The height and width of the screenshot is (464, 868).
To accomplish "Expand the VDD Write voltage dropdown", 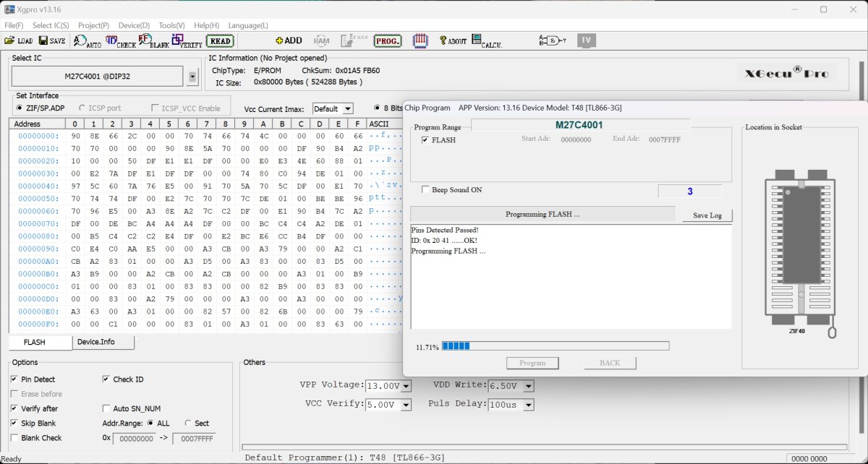I will (529, 386).
